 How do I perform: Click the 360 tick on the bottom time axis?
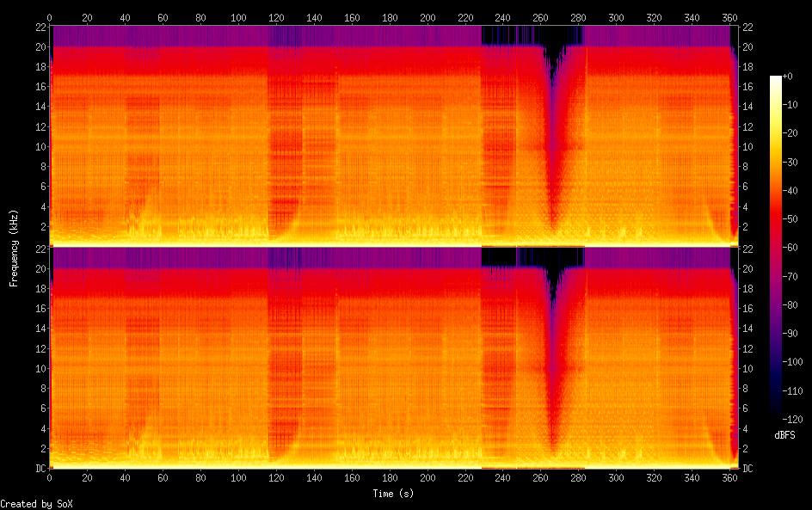point(730,477)
